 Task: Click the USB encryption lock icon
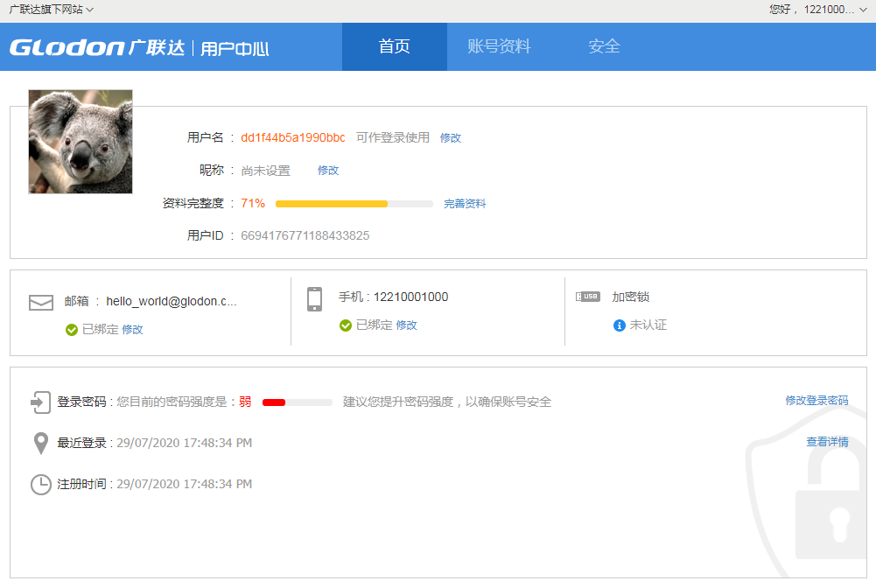(x=587, y=297)
